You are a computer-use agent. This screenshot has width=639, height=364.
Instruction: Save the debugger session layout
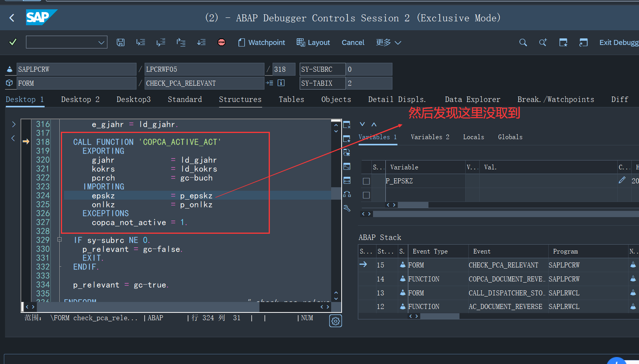[121, 42]
